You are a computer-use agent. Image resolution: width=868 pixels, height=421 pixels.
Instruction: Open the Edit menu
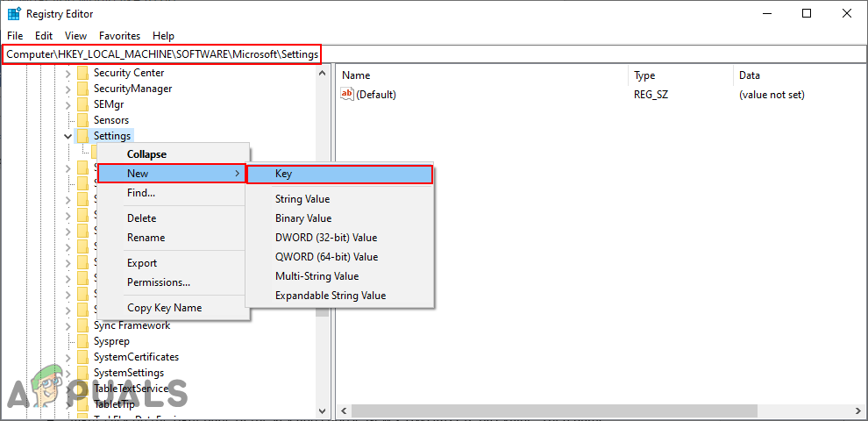(x=44, y=36)
